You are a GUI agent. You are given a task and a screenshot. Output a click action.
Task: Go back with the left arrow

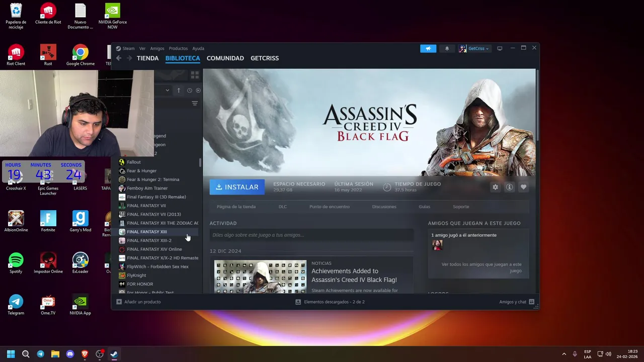(x=119, y=58)
